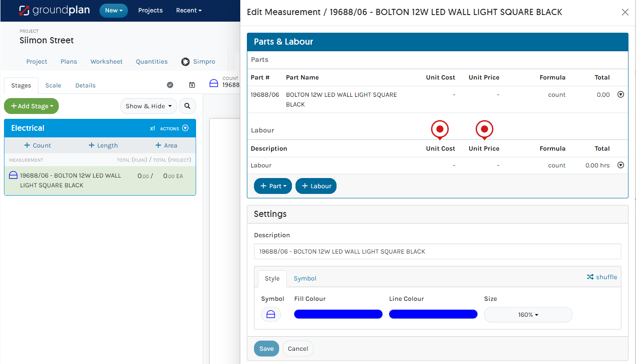Click the measurement symbol icon in Electrical list
Viewport: 636px width, 364px height.
click(x=13, y=175)
